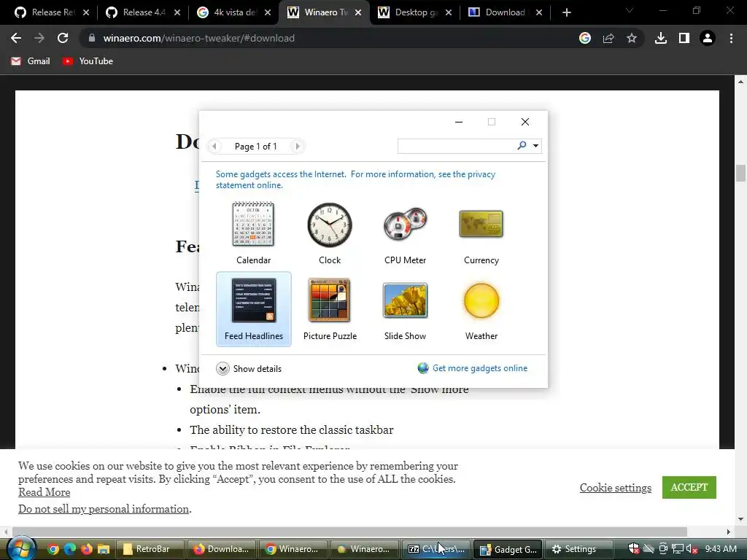Switch to RetroBar taskbar button

point(149,549)
